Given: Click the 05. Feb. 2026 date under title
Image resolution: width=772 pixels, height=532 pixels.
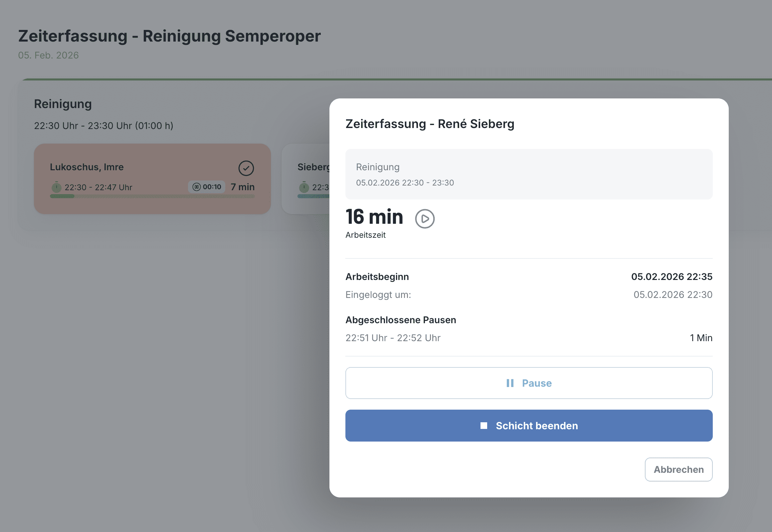Looking at the screenshot, I should tap(48, 55).
